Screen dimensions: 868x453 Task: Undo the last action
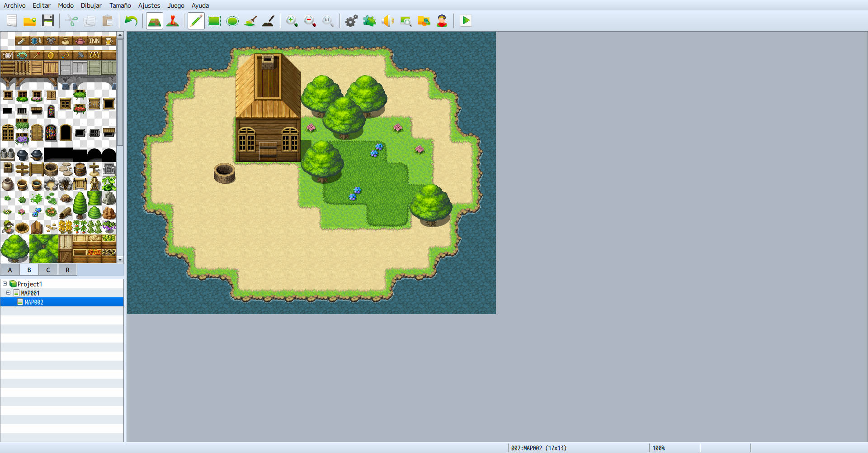[131, 21]
